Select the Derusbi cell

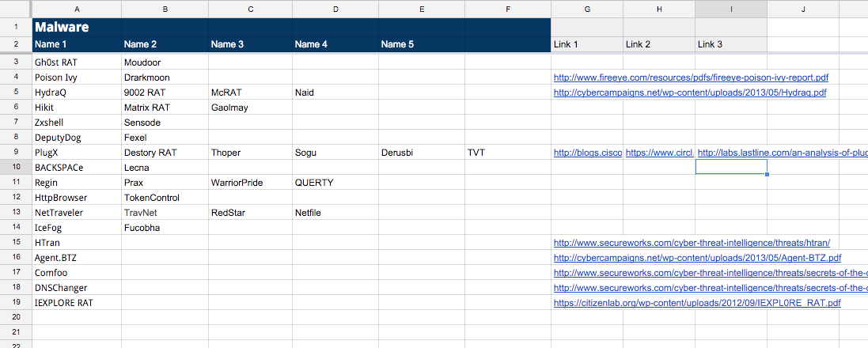tap(422, 153)
